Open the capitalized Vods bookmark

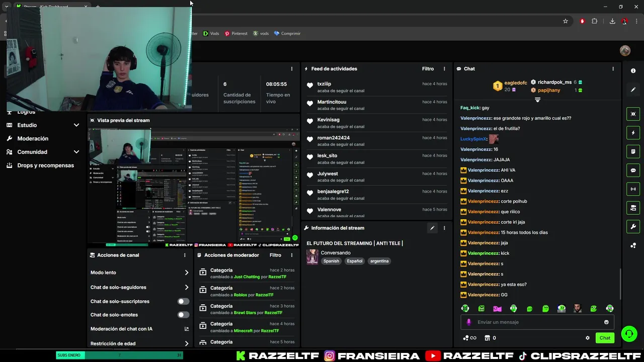[211, 34]
